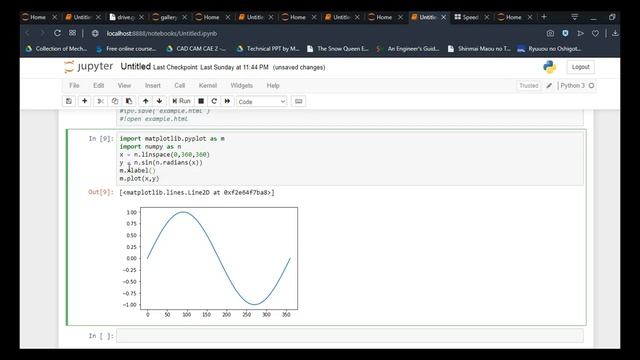
Task: Click the empty In [ ] cell input
Action: point(350,336)
